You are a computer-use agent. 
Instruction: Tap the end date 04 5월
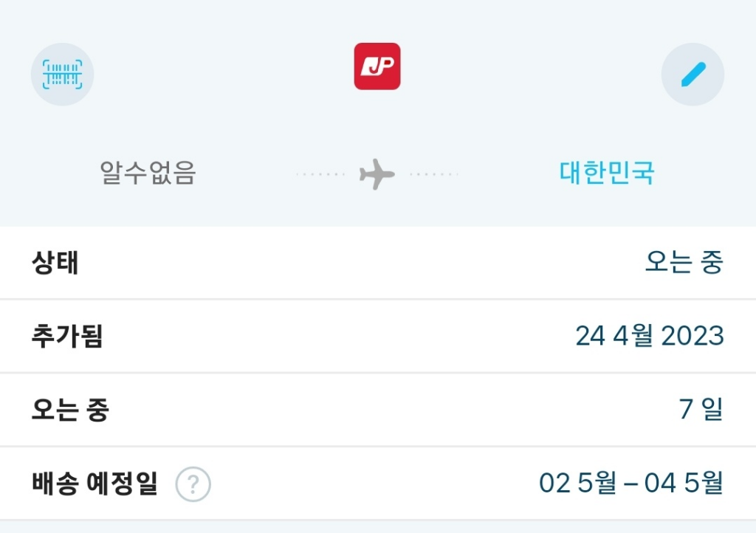tap(684, 484)
